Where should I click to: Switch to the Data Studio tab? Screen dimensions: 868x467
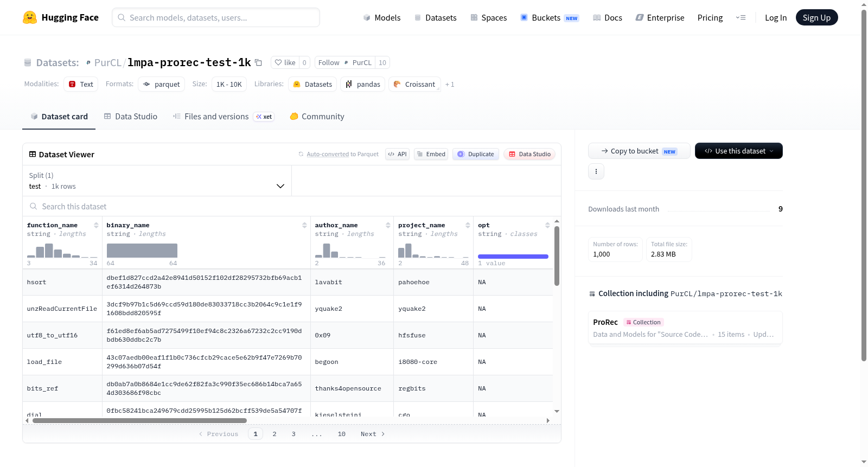(x=131, y=117)
